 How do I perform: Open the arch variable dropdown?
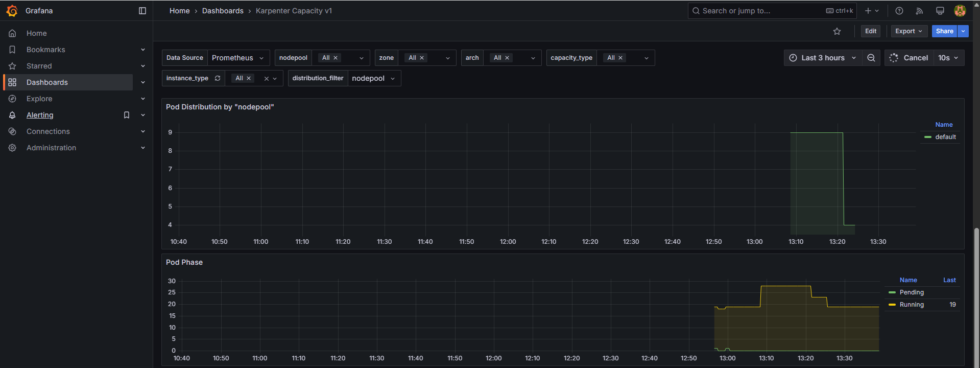(533, 58)
